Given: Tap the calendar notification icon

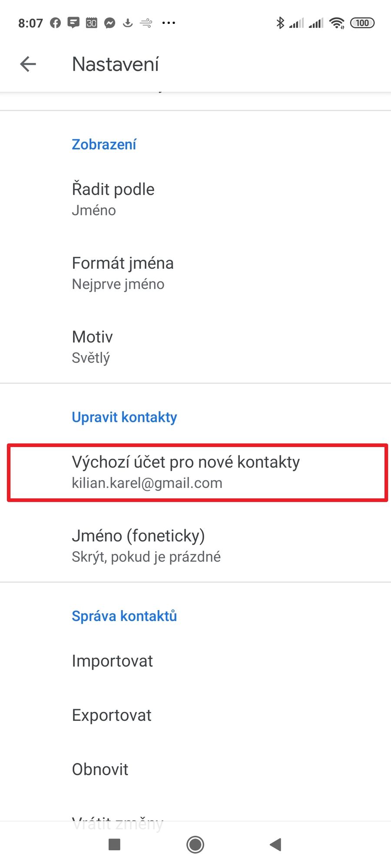Looking at the screenshot, I should pyautogui.click(x=91, y=23).
